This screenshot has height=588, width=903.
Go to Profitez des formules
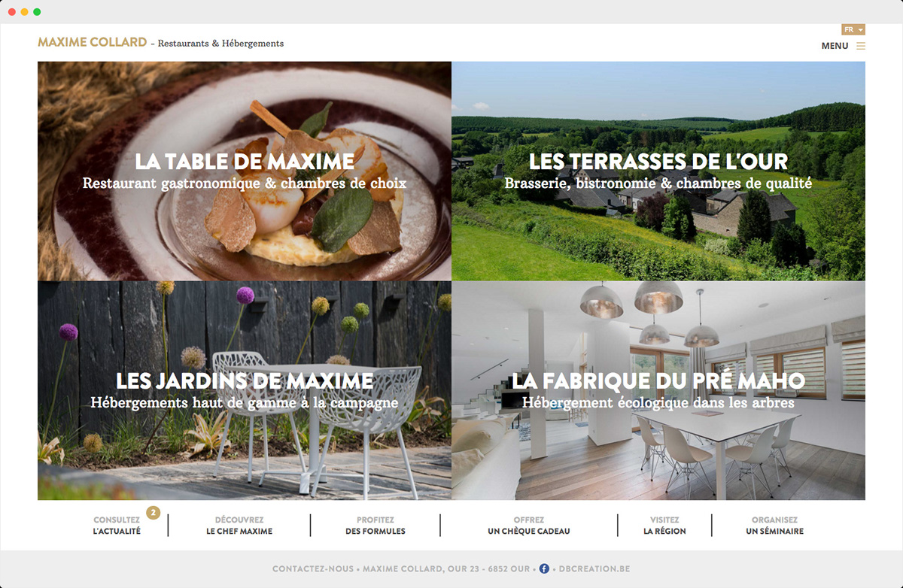375,526
